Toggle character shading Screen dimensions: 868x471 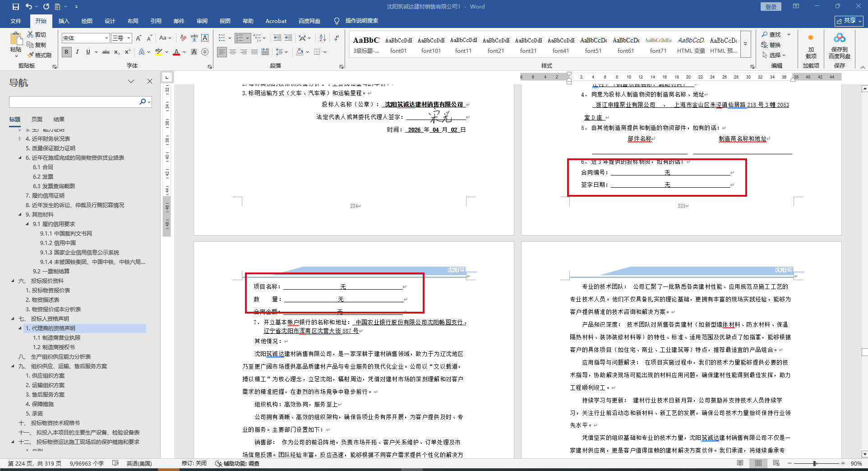coord(194,52)
